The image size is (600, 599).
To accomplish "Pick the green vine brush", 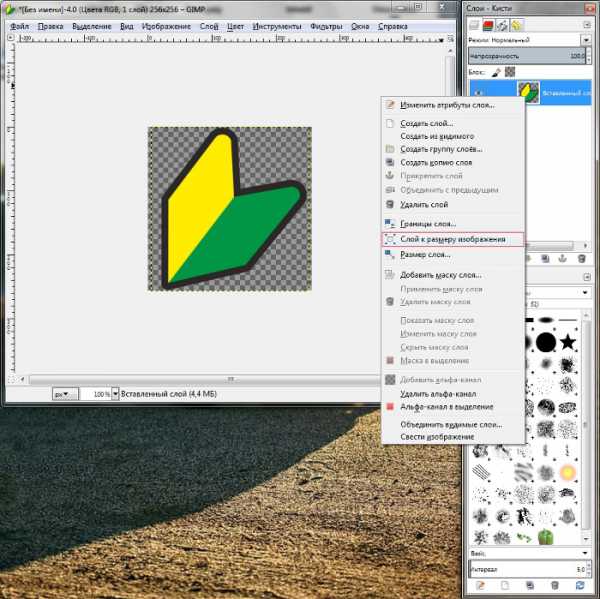I will 524,537.
